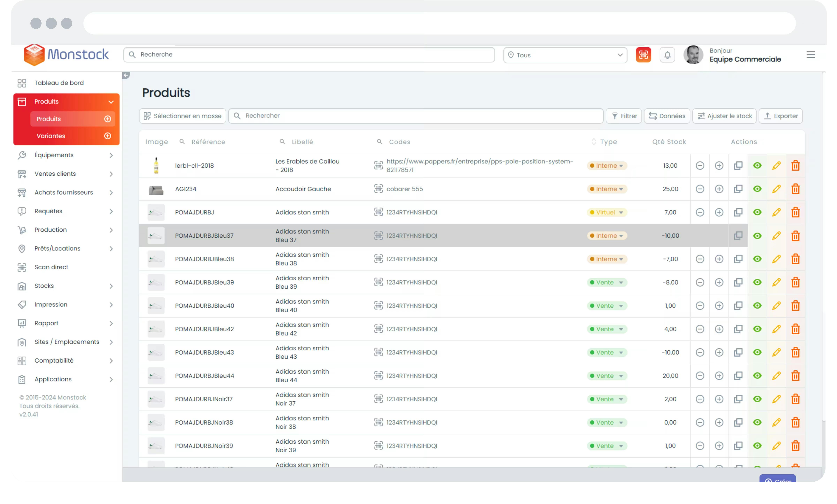Toggle visibility eye for POMAJDURBJNoir39
The image size is (837, 504).
point(757,446)
